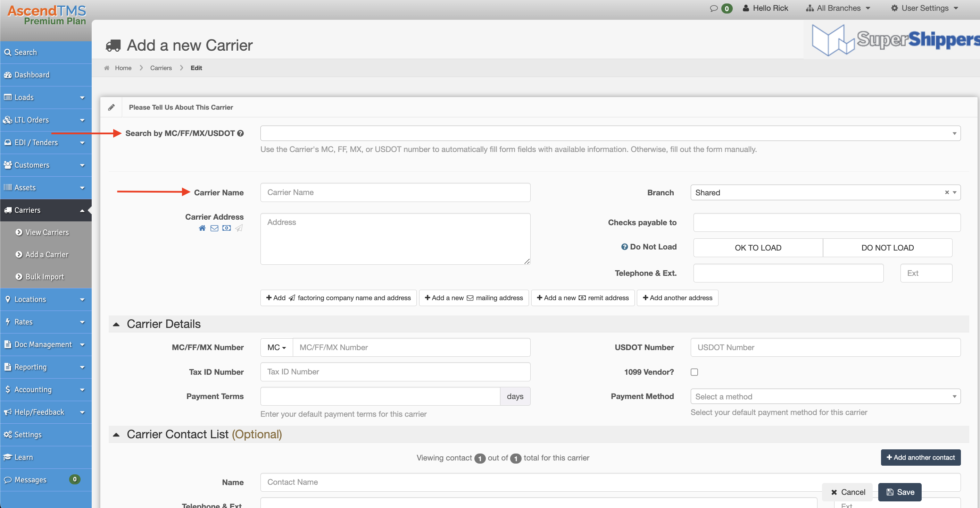Expand the LTL Orders sidebar menu

pos(45,120)
